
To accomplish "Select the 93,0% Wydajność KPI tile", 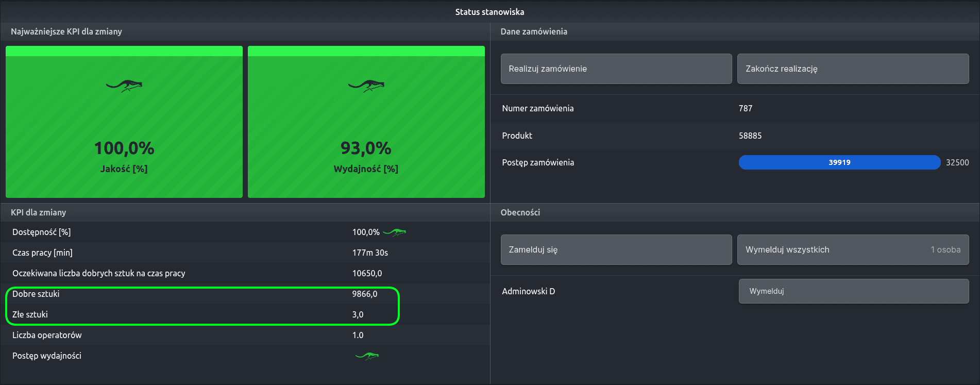I will click(366, 122).
